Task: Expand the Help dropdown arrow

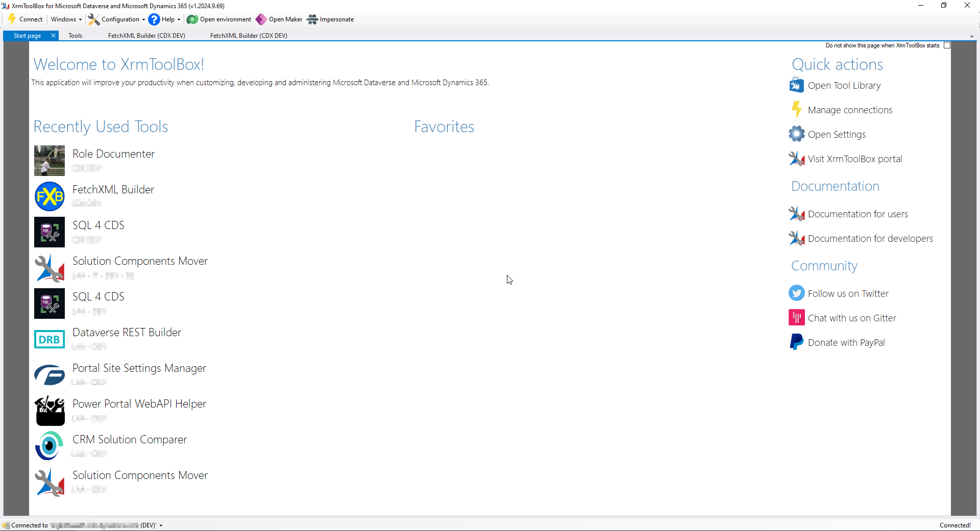Action: (179, 19)
